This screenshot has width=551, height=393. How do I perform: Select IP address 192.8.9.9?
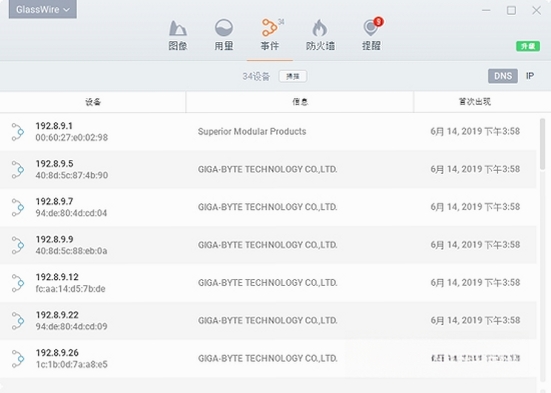coord(54,239)
